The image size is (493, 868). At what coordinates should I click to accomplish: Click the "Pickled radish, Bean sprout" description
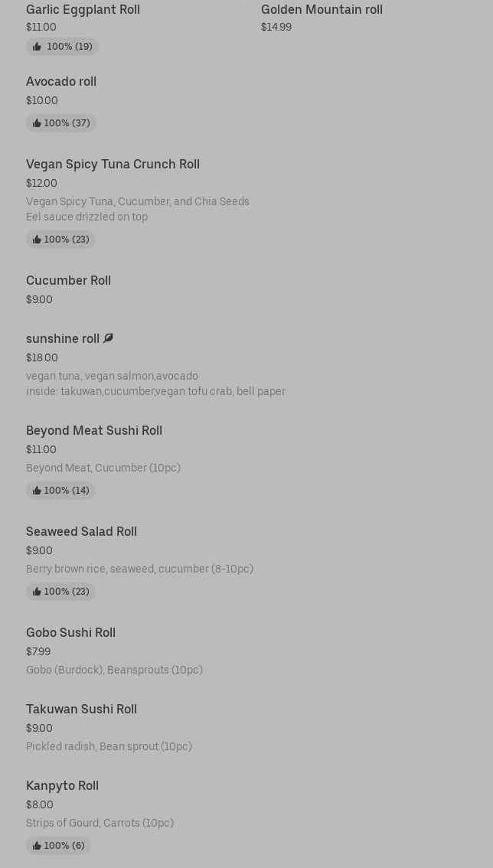[109, 746]
